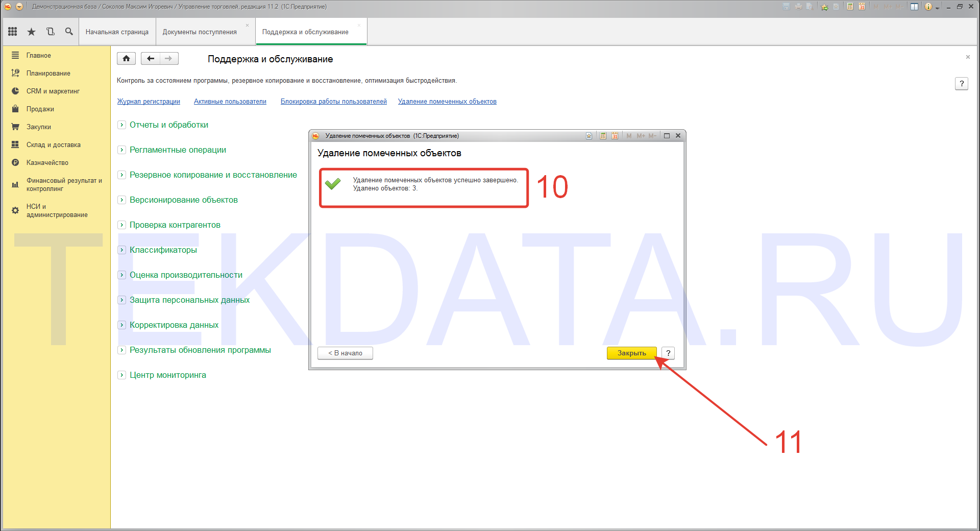
Task: Open the calendar from the dialog title bar
Action: coord(615,136)
